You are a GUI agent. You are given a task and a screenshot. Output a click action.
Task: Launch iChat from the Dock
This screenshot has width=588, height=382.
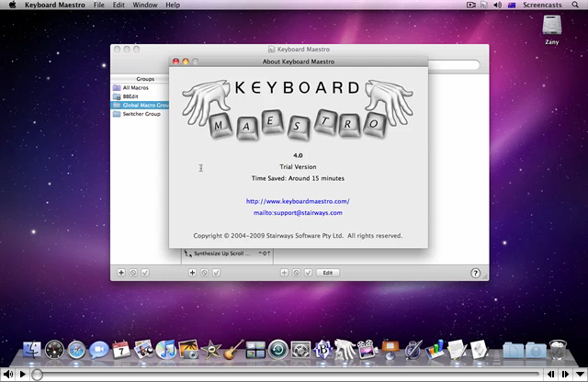click(98, 349)
